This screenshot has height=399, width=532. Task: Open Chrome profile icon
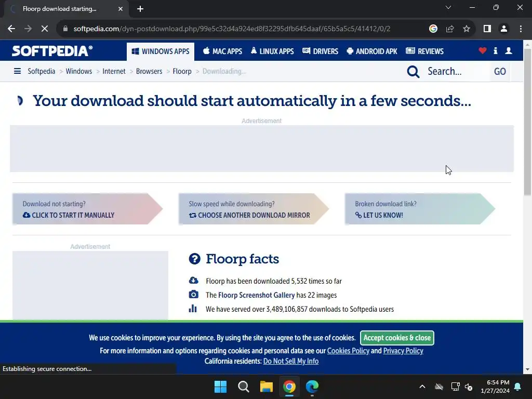[504, 29]
